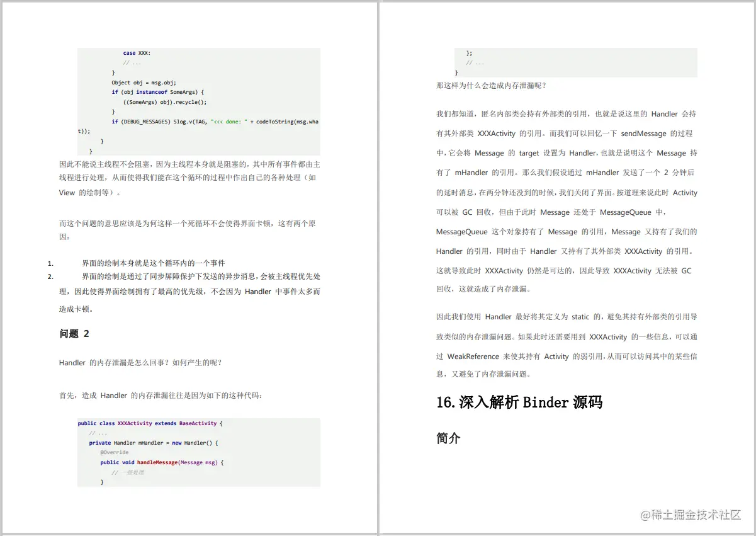This screenshot has height=536, width=756.
Task: Click the line '那这样为什么会造成内存泄漏呢?'
Action: (492, 86)
